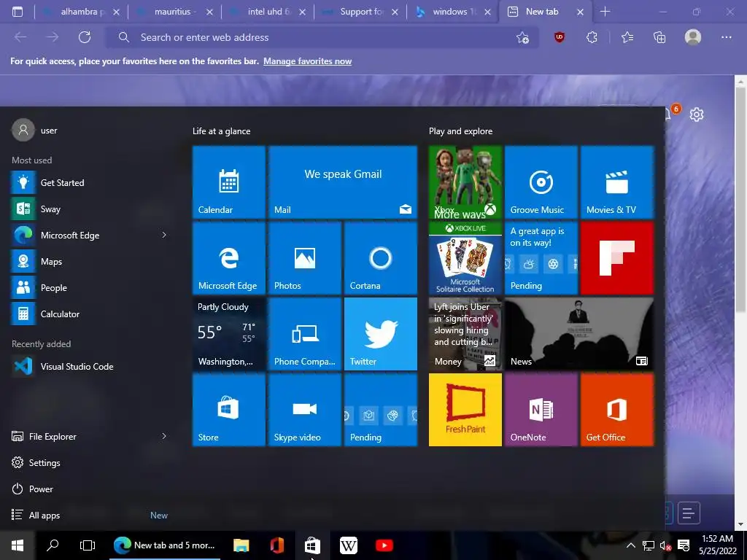Open the Money news tile

coord(465,334)
